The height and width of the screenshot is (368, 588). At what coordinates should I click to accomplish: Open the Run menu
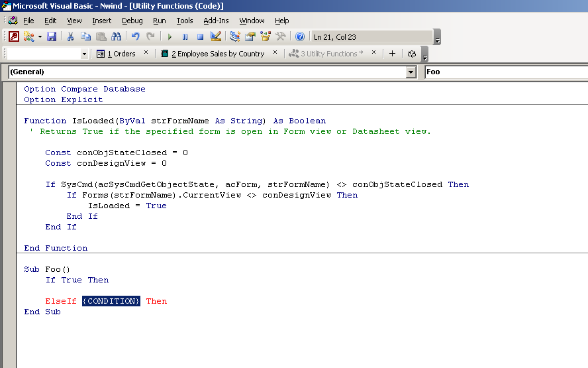point(160,21)
